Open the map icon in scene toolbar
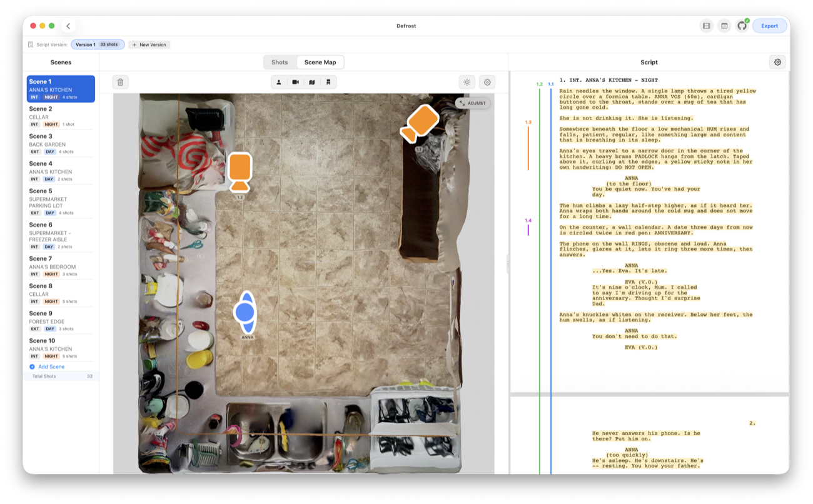Screen dimensions: 813x504 (311, 82)
